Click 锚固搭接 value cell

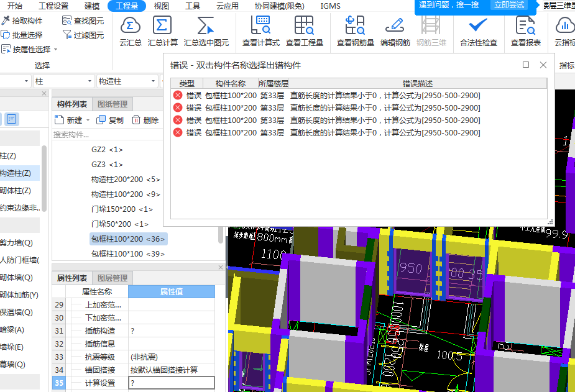click(171, 370)
